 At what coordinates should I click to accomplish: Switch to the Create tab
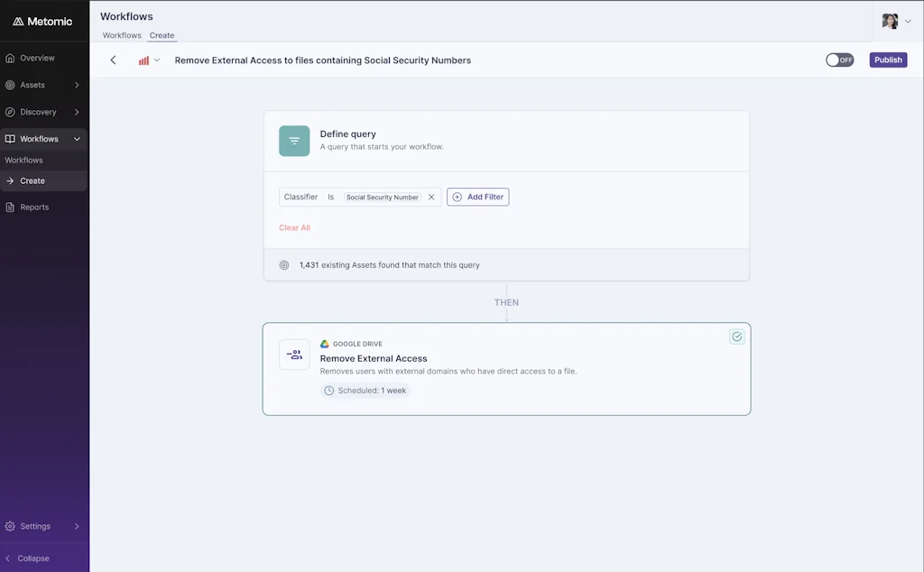coord(162,35)
